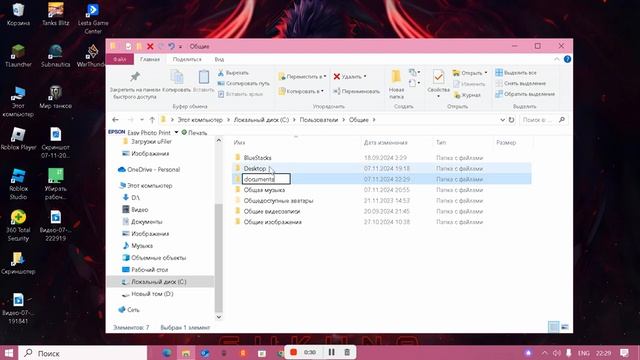Open the Файл tab

tap(120, 60)
